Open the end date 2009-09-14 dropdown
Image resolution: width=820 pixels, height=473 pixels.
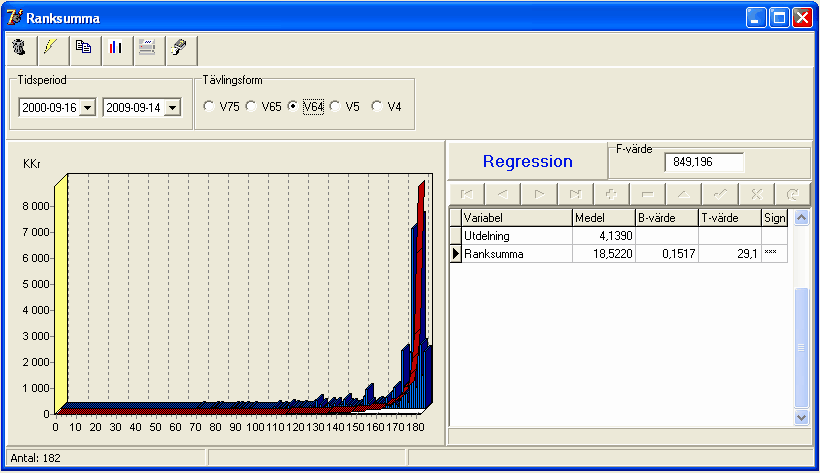(172, 108)
